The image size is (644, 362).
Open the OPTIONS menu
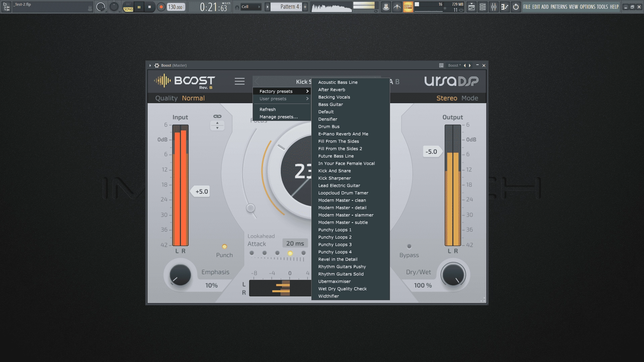(588, 7)
